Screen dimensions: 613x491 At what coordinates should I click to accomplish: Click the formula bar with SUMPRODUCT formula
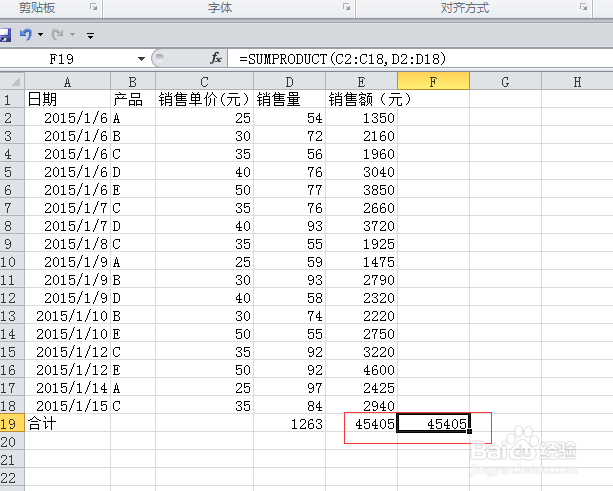[420, 59]
